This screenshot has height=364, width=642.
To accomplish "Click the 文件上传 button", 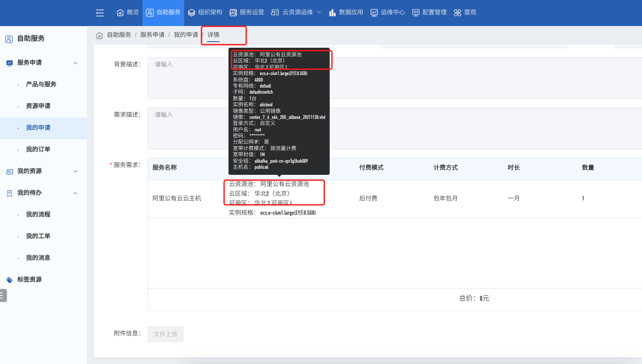I will point(165,334).
